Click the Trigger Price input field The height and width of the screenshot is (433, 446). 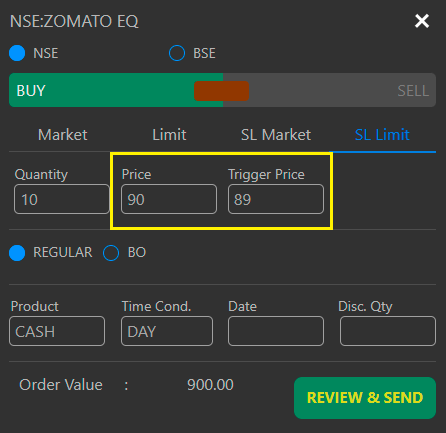(276, 199)
